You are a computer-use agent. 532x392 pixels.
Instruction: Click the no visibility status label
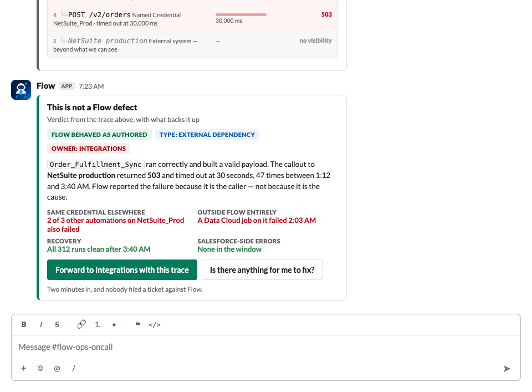tap(315, 40)
